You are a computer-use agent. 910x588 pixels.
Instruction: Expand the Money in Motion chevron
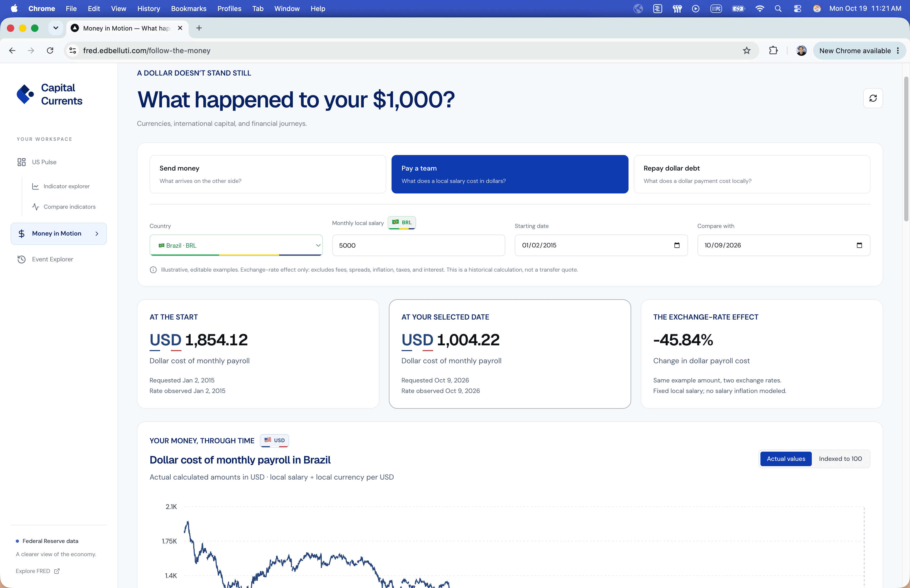(97, 234)
